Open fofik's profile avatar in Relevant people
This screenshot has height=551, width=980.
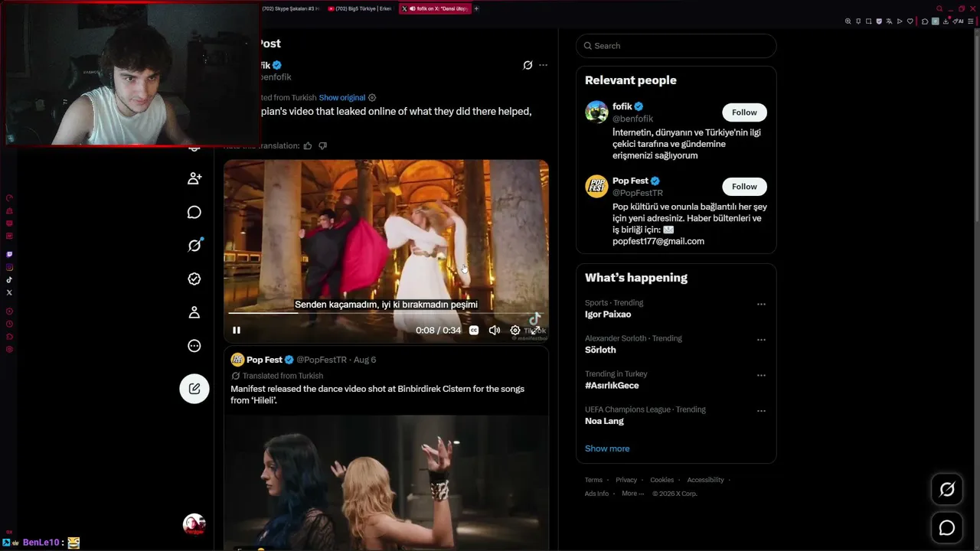pos(596,112)
